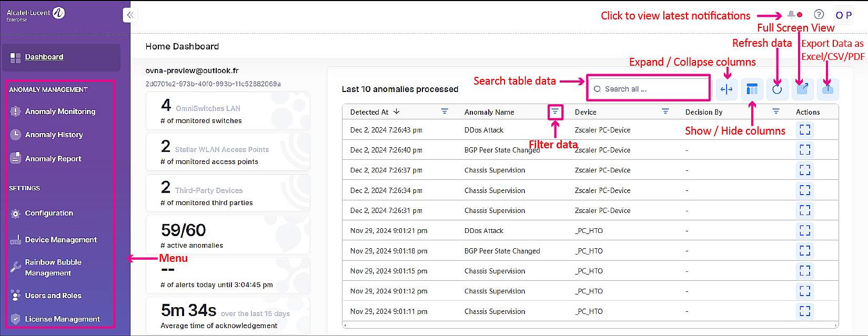Image resolution: width=868 pixels, height=336 pixels.
Task: Collapse the sidebar with the double-chevron button
Action: (130, 15)
